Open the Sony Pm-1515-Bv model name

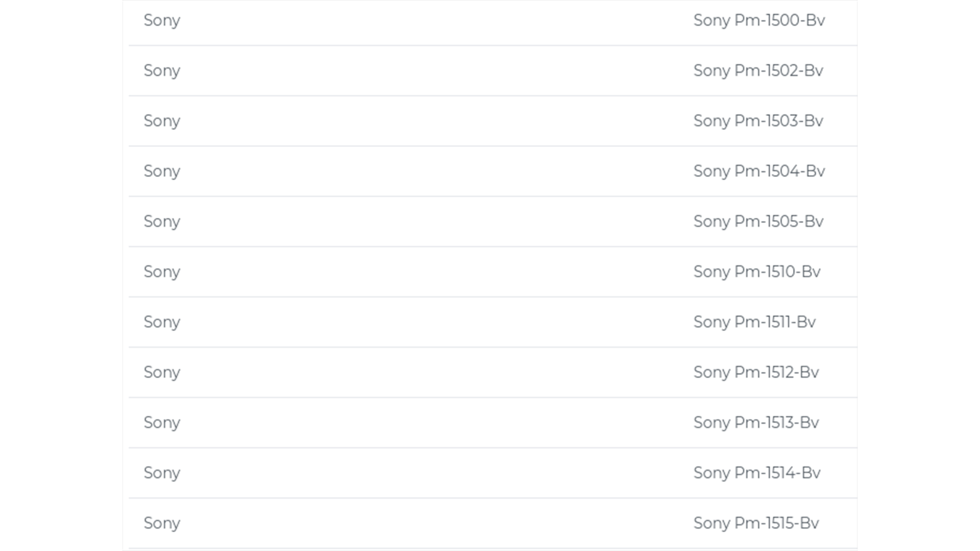756,523
